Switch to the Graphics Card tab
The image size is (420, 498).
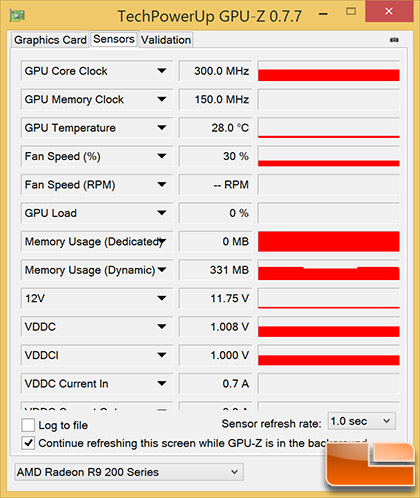(x=50, y=40)
